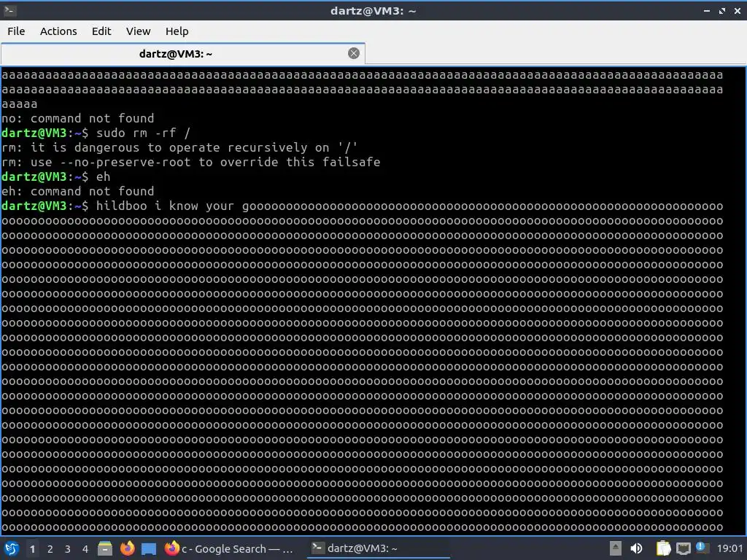
Task: Open the Lubuntu start menu in the panel
Action: tap(12, 548)
